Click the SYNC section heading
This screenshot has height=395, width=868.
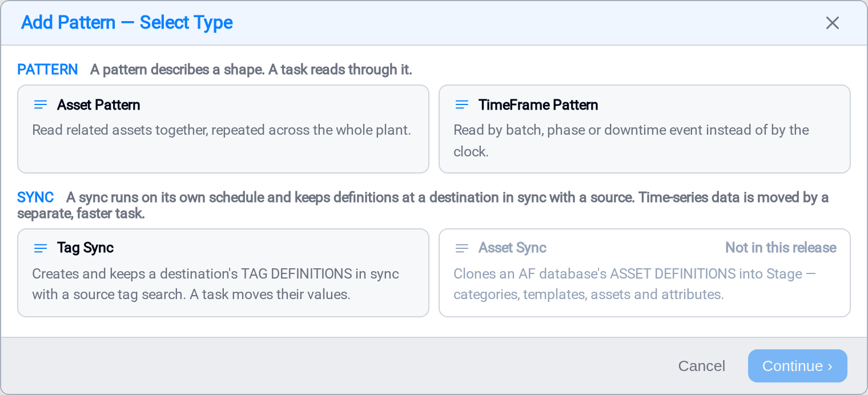coord(36,197)
